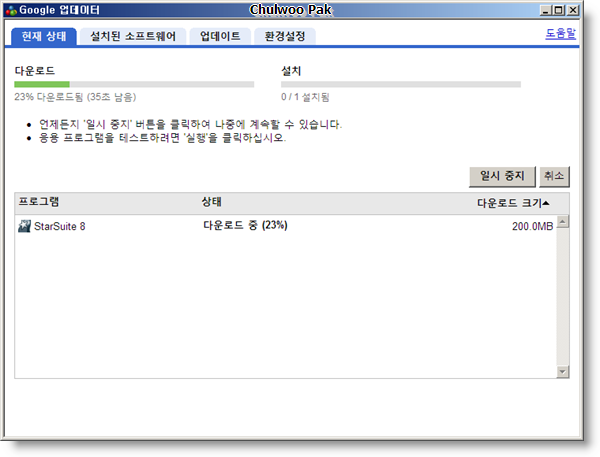Minimize the Google 업데이터 window

click(546, 10)
